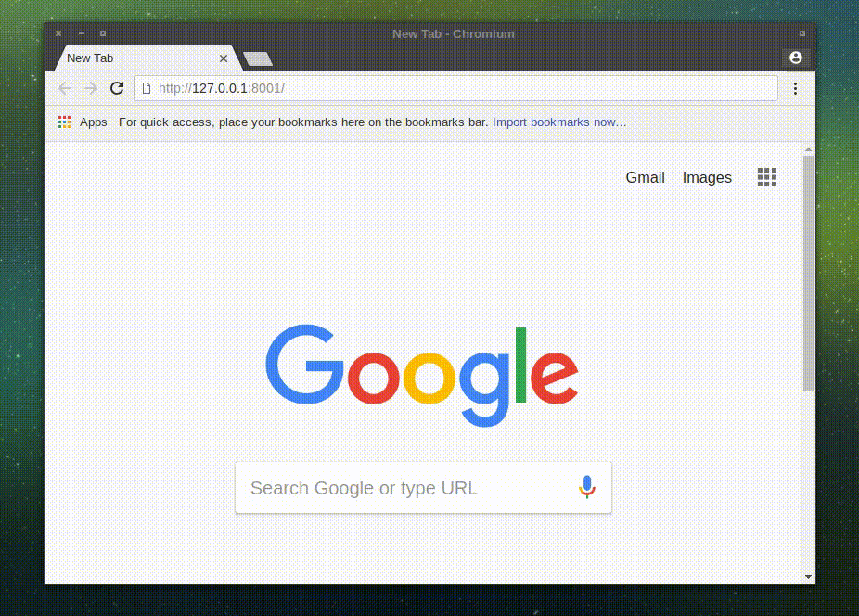Image resolution: width=859 pixels, height=616 pixels.
Task: Maximize the Chromium window from title bar left
Action: click(x=102, y=33)
